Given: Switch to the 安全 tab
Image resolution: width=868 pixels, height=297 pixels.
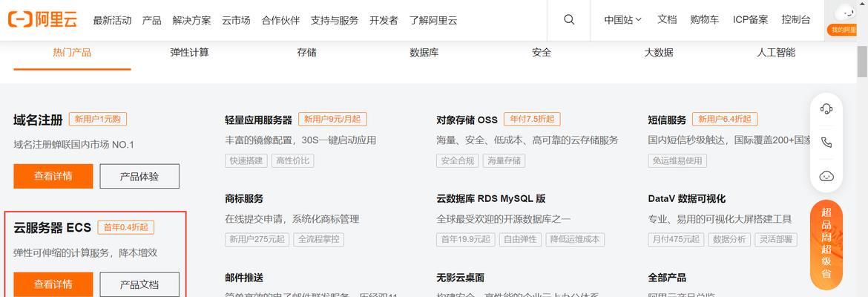Looking at the screenshot, I should point(542,53).
